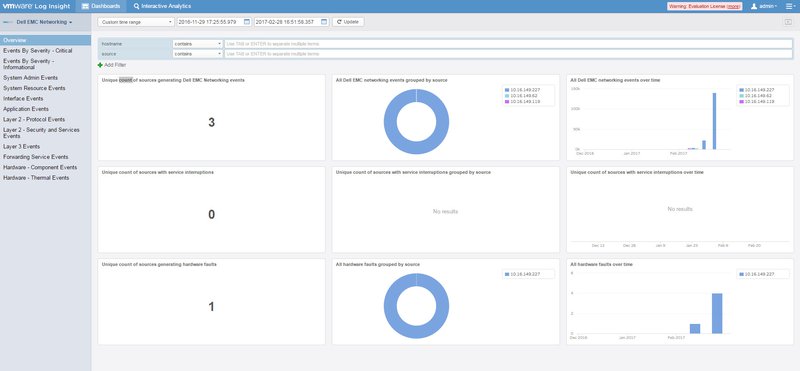Focus the hostname filter terms field

coord(508,44)
